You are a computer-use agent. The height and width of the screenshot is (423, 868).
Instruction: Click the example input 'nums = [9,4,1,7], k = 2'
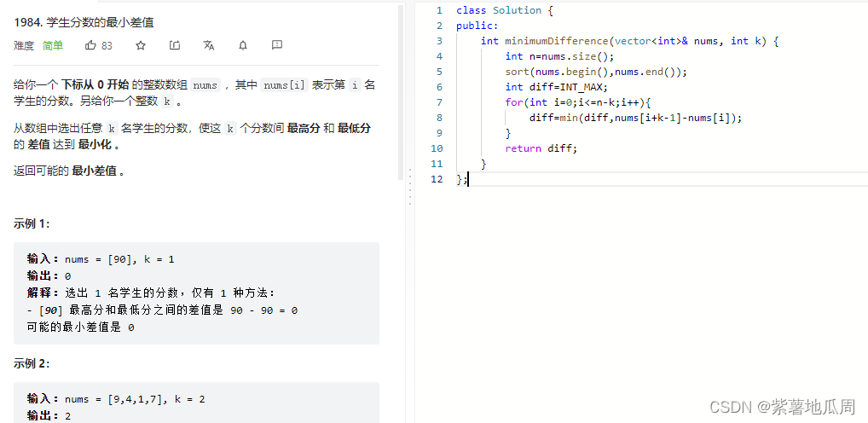click(135, 398)
